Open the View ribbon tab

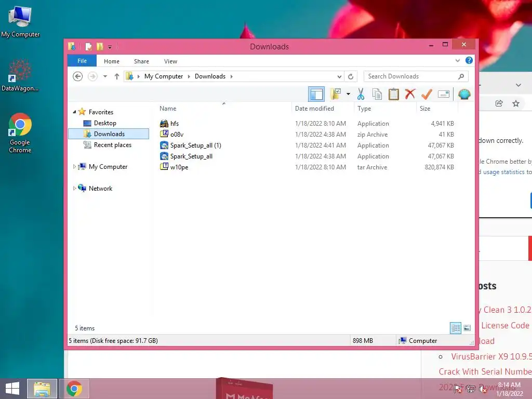(170, 61)
